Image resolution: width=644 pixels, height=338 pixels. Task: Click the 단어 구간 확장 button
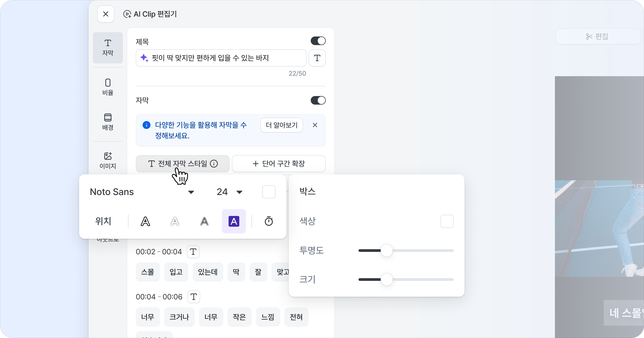[x=279, y=164]
